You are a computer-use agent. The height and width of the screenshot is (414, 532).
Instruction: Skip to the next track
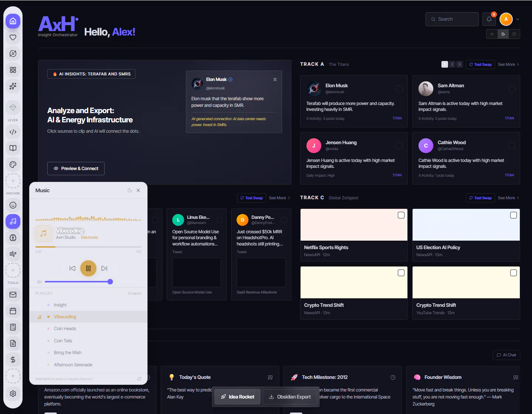tap(104, 268)
